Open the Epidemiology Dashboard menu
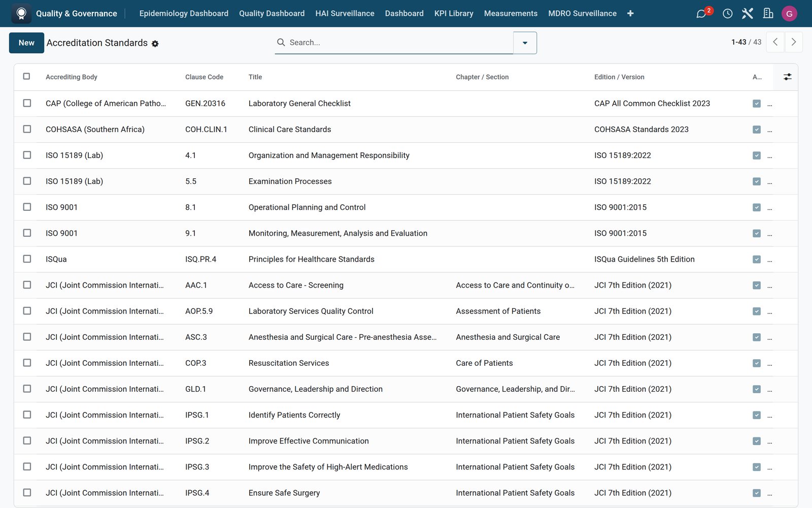The image size is (812, 508). (184, 13)
